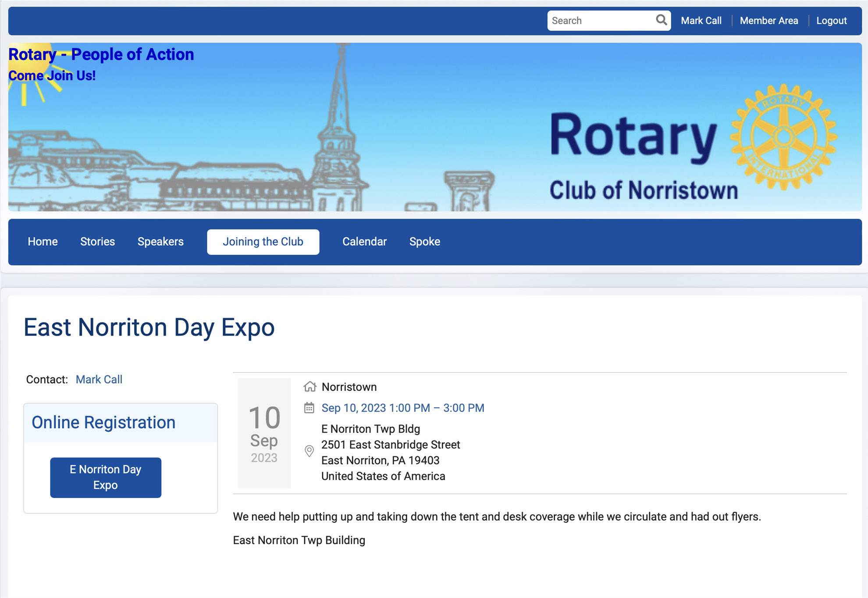The image size is (868, 598).
Task: Click the Rotary International gear wheel logo
Action: (x=783, y=137)
